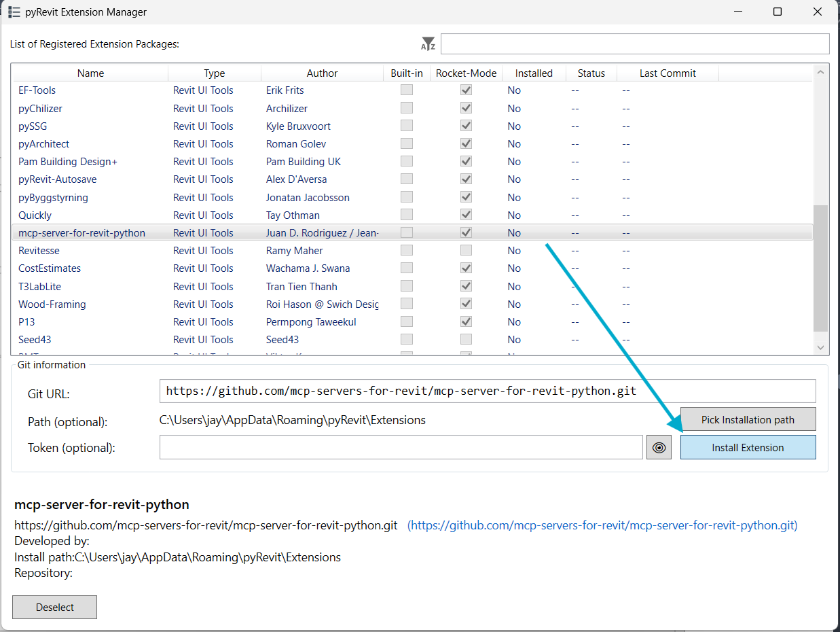Click the Built-in column header
This screenshot has width=840, height=632.
pos(407,73)
